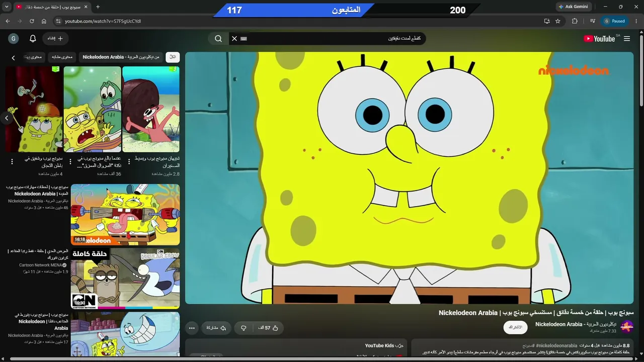Viewport: 644px width, 362px height.
Task: Focus the YouTube search field
Action: click(x=327, y=39)
